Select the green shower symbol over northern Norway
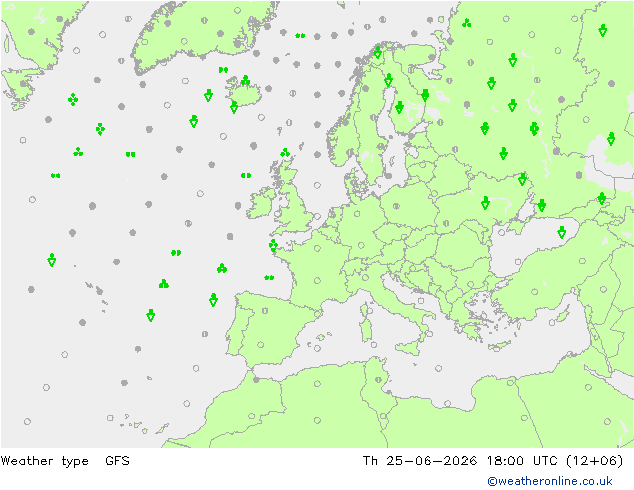Screen dimensions: 634x490 pyautogui.click(x=378, y=52)
